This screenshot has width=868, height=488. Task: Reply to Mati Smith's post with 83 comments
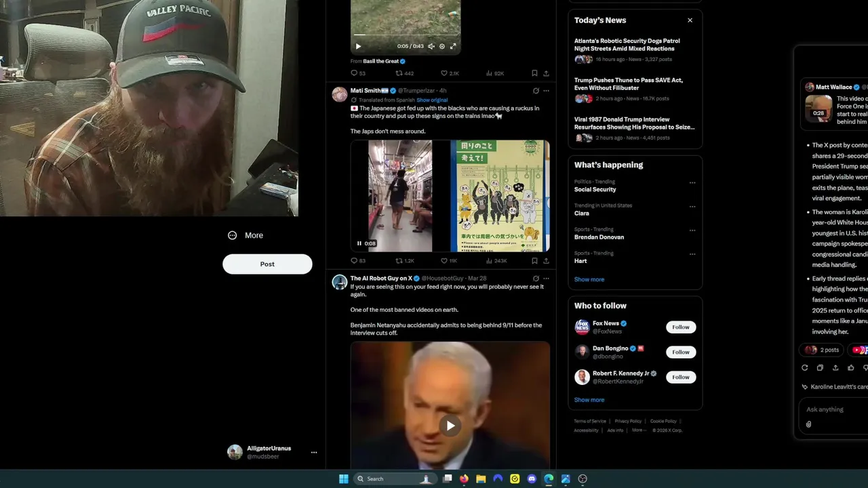pyautogui.click(x=357, y=260)
